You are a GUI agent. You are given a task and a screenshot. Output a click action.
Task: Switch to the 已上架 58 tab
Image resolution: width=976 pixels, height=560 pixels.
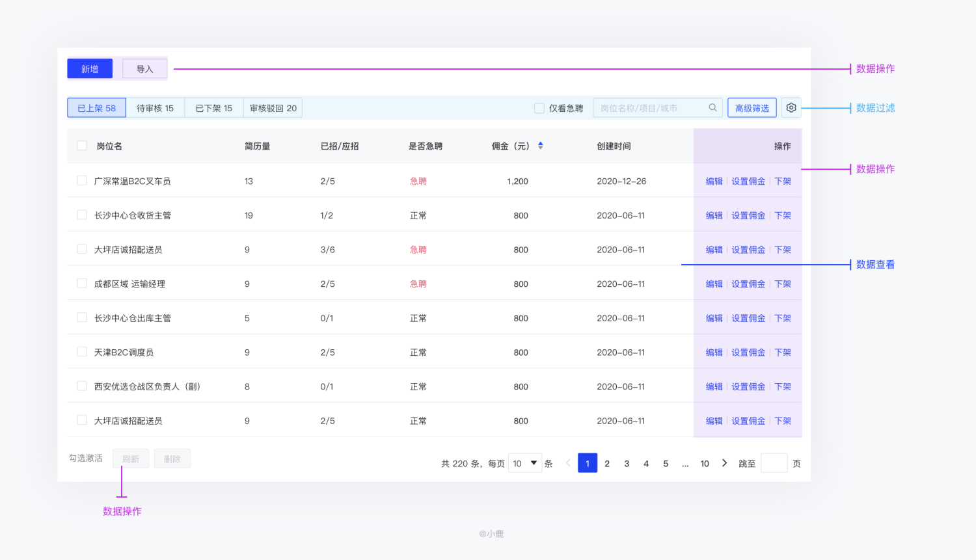[97, 108]
